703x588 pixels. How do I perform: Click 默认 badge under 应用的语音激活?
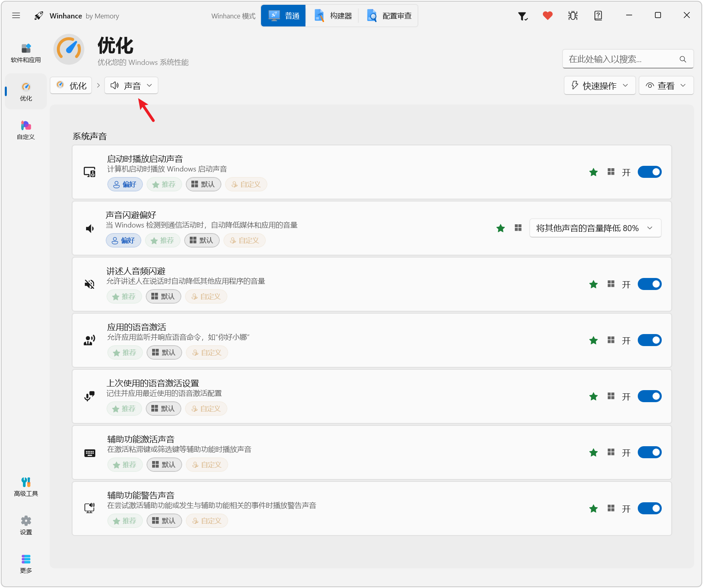tap(164, 352)
